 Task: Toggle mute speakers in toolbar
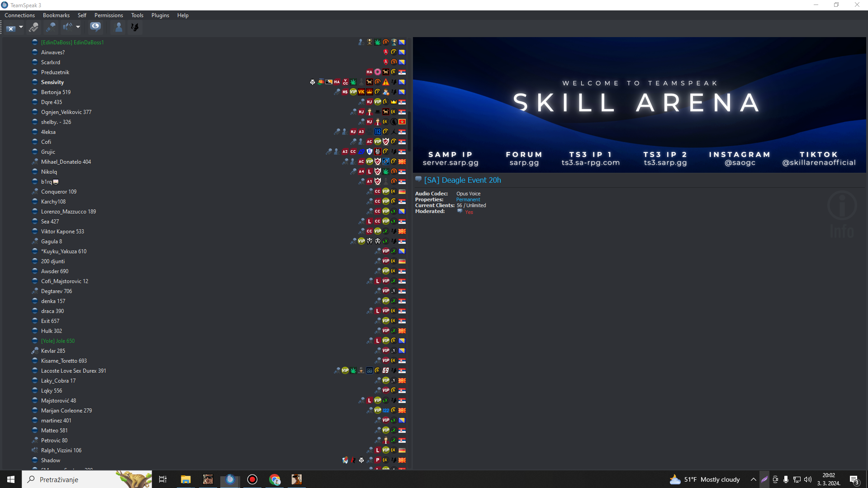coord(67,28)
